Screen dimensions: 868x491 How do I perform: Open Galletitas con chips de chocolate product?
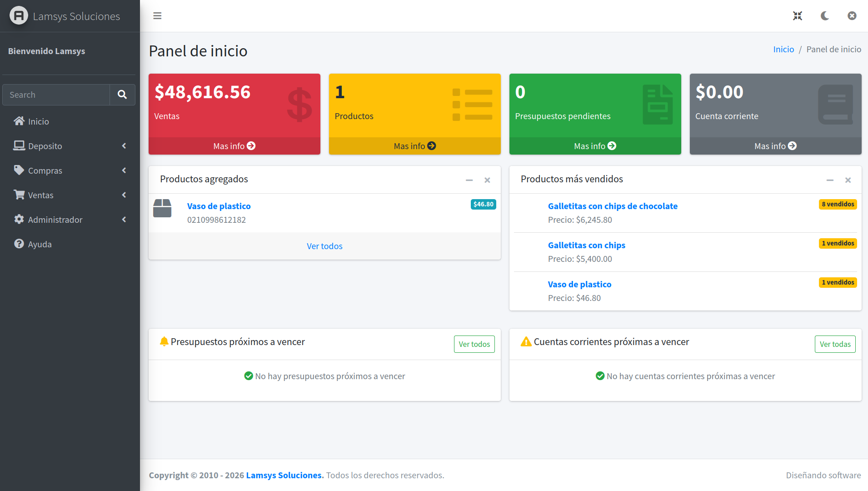click(x=613, y=206)
